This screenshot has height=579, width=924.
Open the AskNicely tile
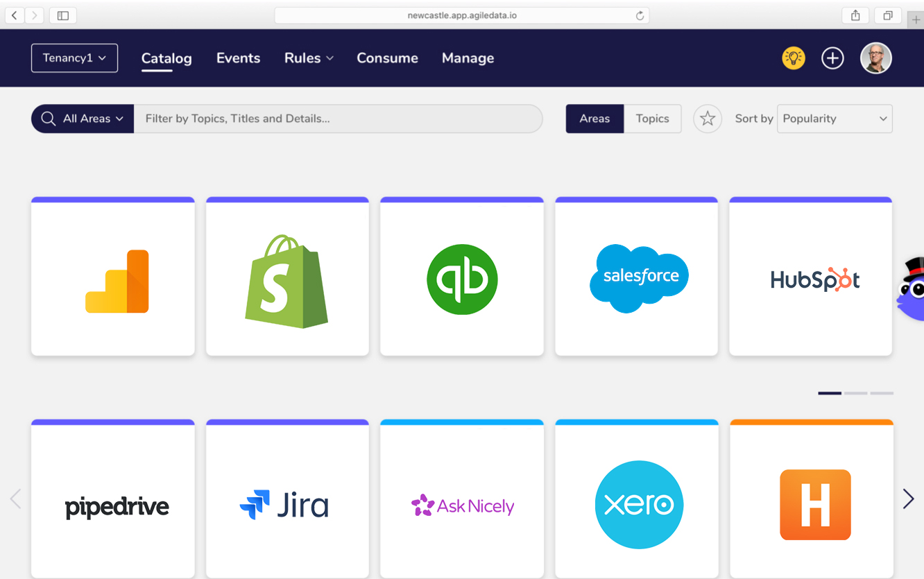pyautogui.click(x=462, y=499)
